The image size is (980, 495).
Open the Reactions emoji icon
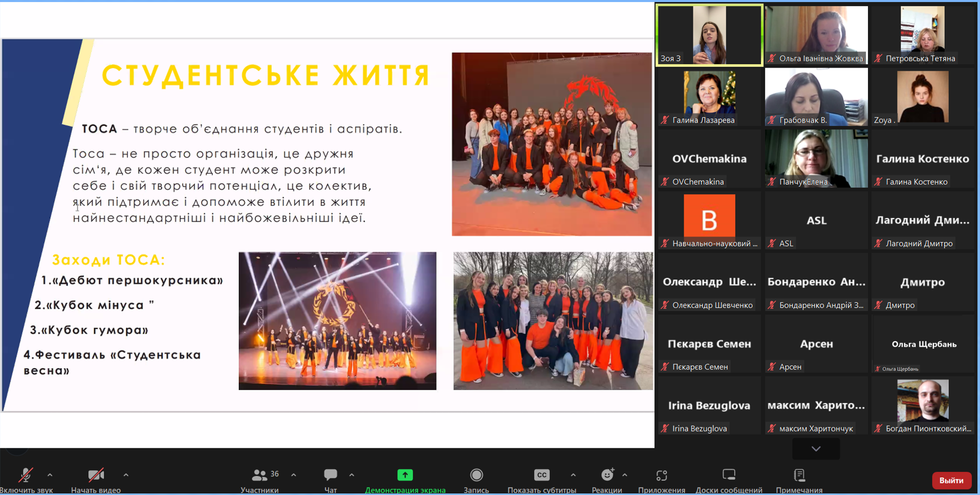click(x=607, y=475)
